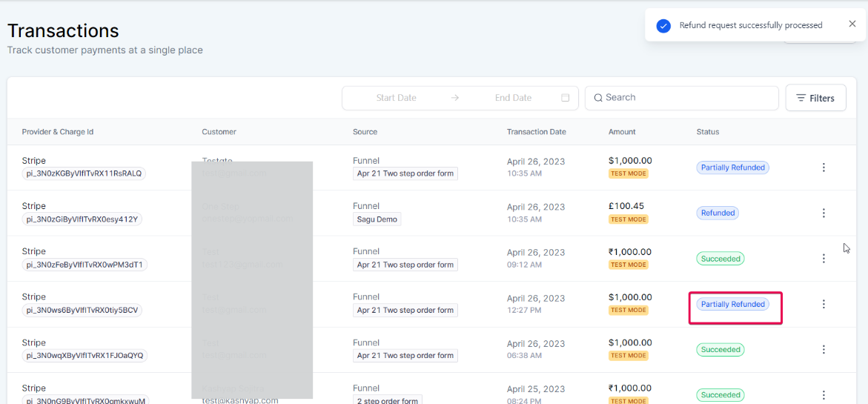Open the date range calendar icon
The image size is (868, 404).
(566, 98)
